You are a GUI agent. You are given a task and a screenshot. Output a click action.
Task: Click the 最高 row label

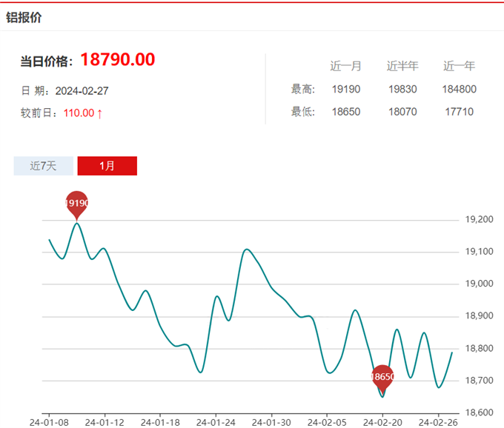(x=303, y=90)
